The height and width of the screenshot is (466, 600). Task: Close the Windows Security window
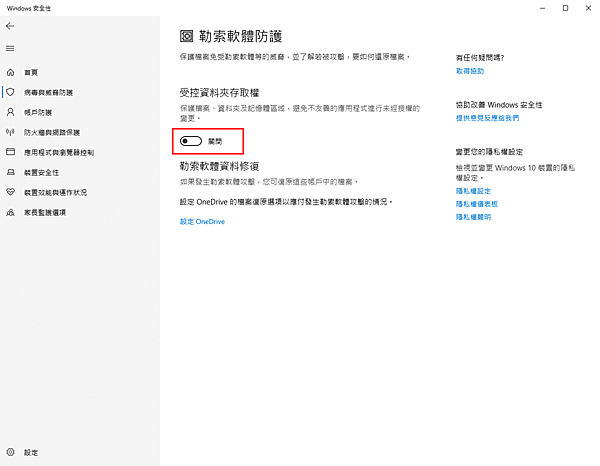[588, 8]
